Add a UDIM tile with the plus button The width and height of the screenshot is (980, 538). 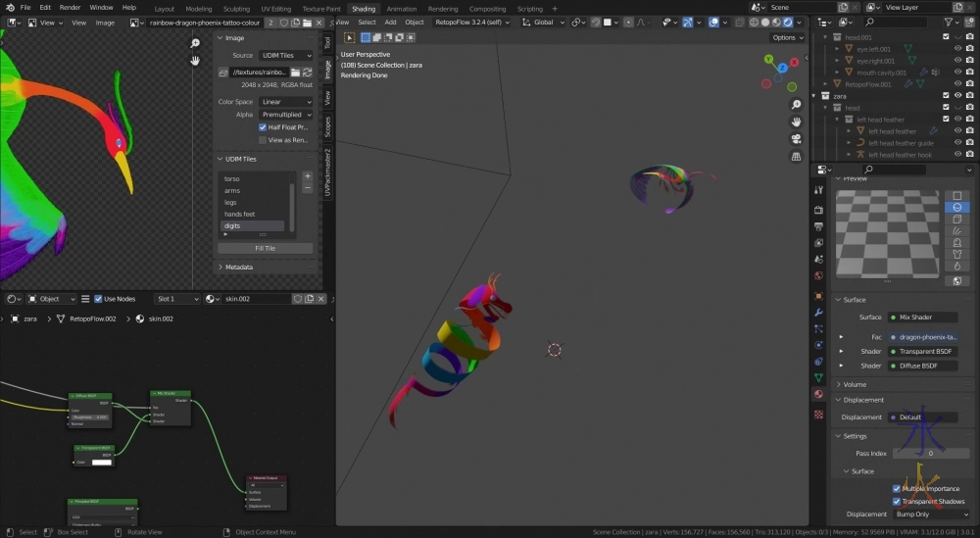tap(308, 176)
